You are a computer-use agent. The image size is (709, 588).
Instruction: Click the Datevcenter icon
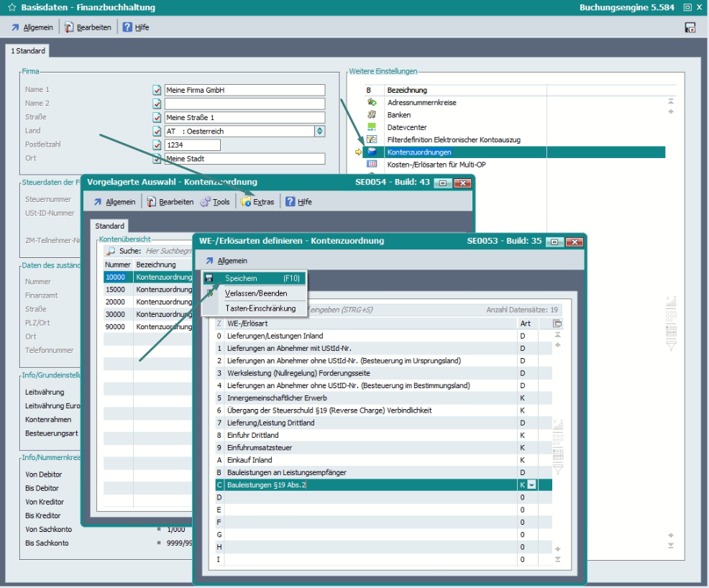coord(372,127)
